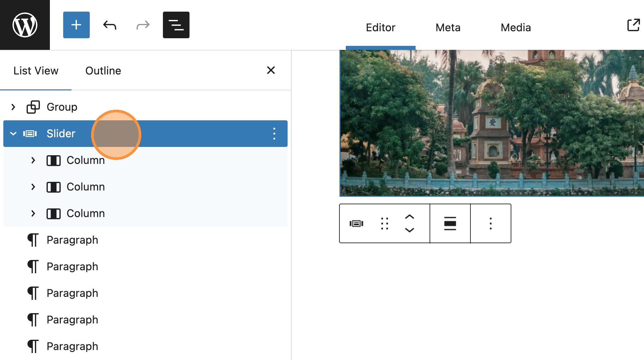
Task: Click Slider block type icon in toolbar
Action: click(356, 223)
